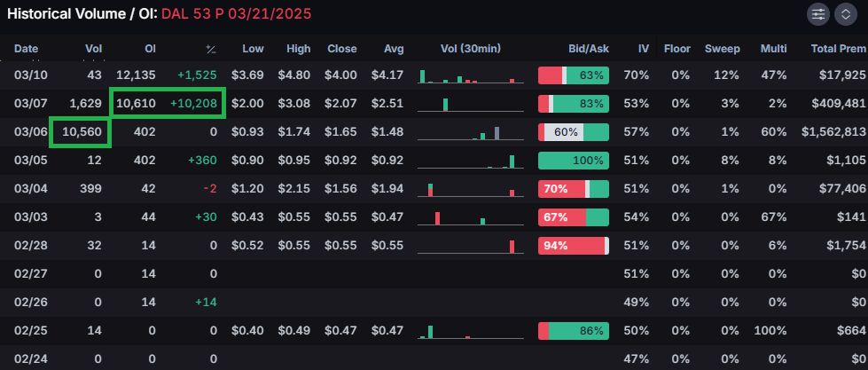868x370 pixels.
Task: Click the $1.48 average price on 03/06
Action: [387, 132]
